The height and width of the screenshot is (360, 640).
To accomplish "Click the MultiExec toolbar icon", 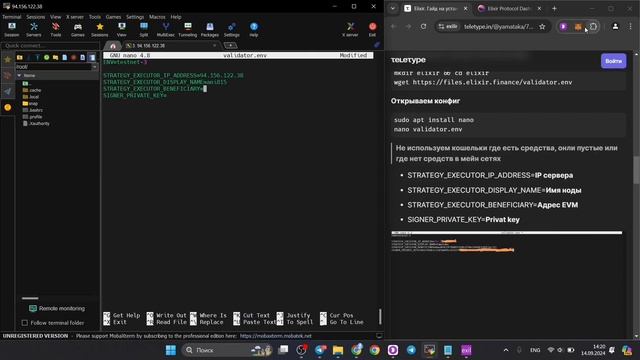I will pyautogui.click(x=166, y=30).
